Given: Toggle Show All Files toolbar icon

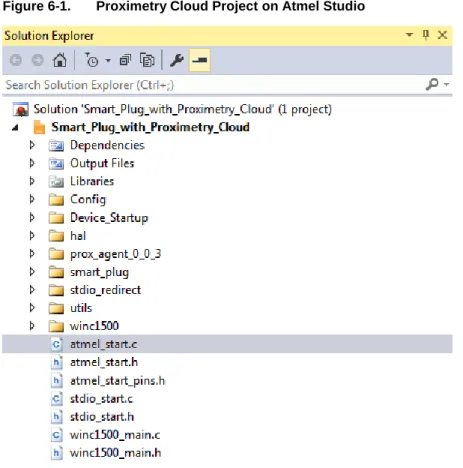Looking at the screenshot, I should [x=147, y=60].
